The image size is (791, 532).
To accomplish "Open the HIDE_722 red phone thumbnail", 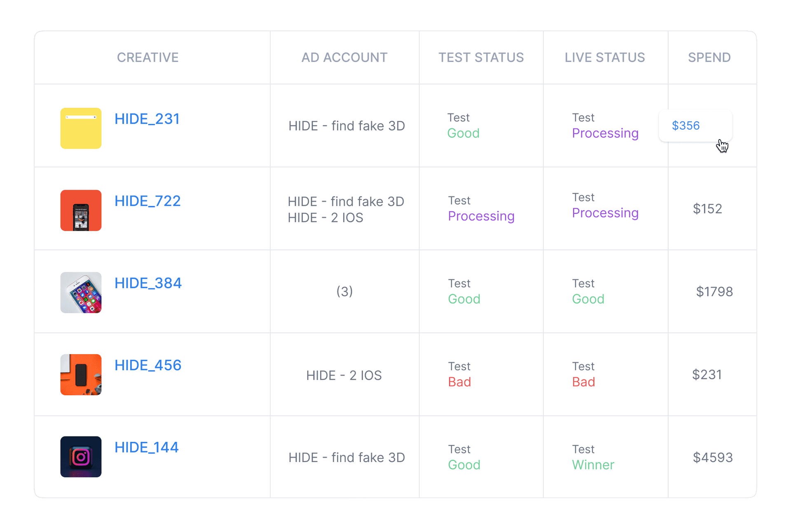I will (x=81, y=210).
